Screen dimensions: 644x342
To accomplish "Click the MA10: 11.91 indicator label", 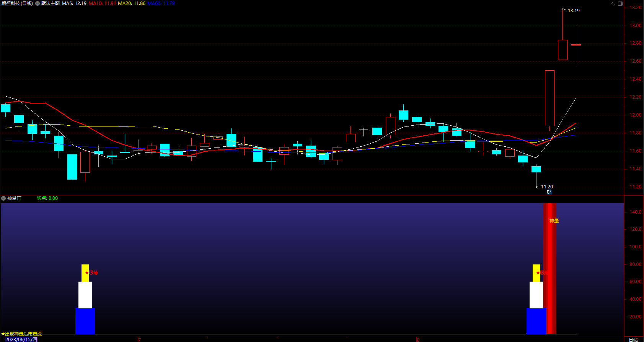I will 102,3.
